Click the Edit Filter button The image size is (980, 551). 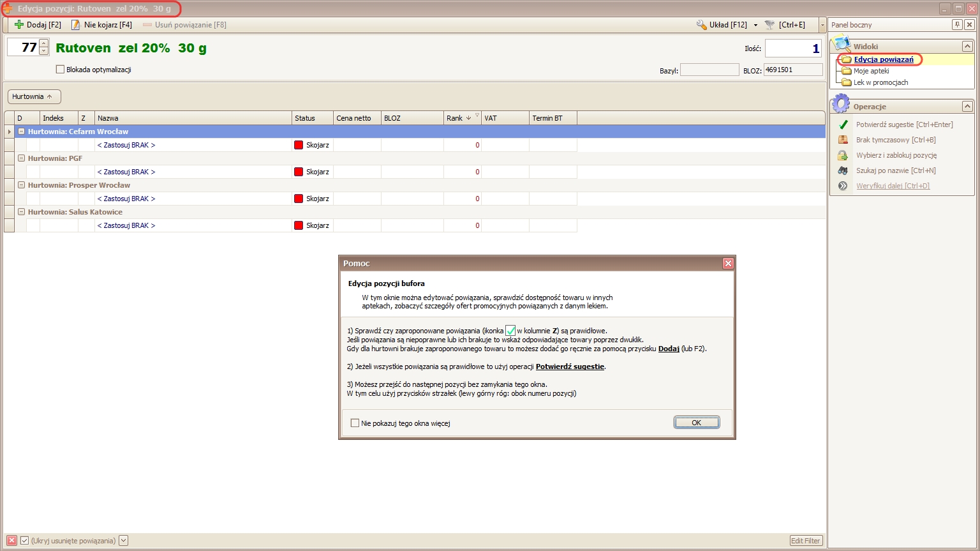pos(805,541)
